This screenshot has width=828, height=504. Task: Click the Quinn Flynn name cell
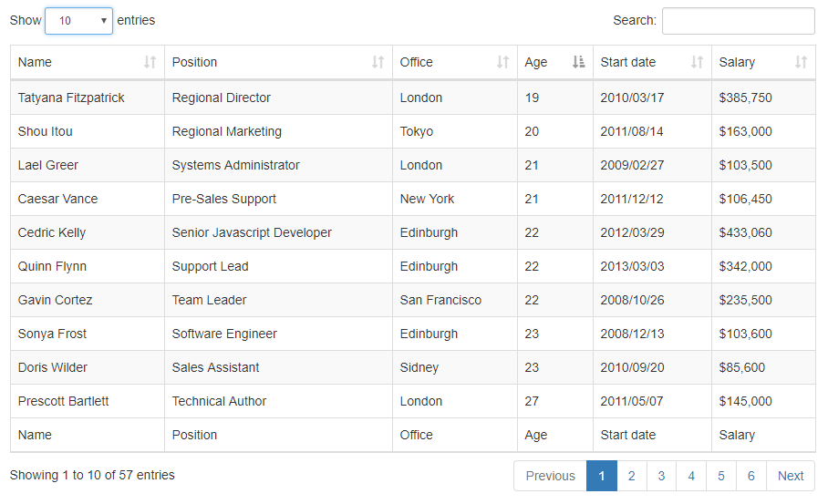pyautogui.click(x=88, y=266)
